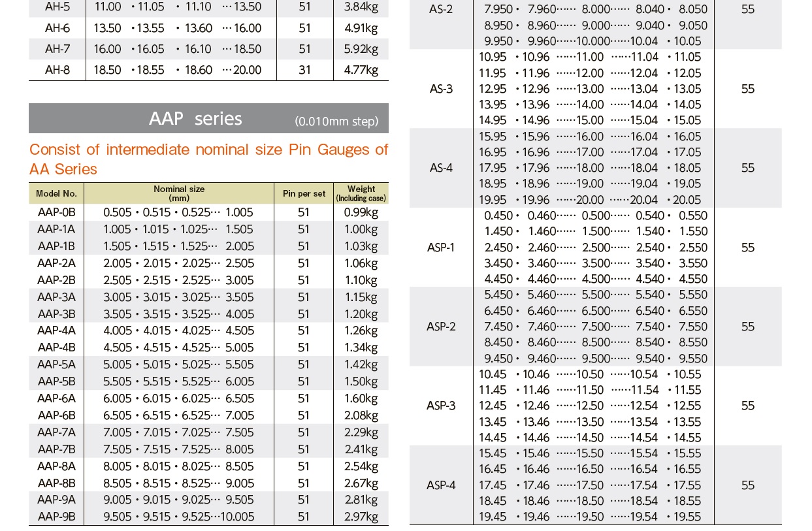Select the AS-3 model label
The image size is (812, 531).
tap(441, 89)
